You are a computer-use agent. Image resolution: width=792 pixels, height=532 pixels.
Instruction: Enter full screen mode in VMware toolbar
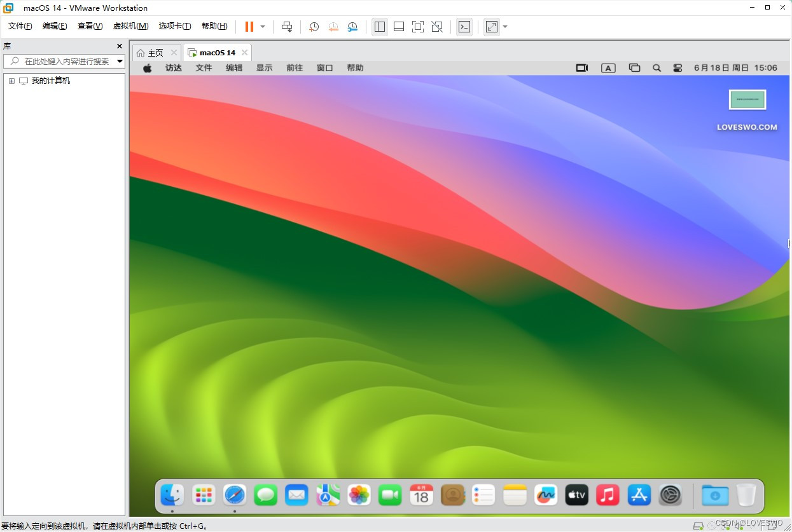pyautogui.click(x=418, y=27)
